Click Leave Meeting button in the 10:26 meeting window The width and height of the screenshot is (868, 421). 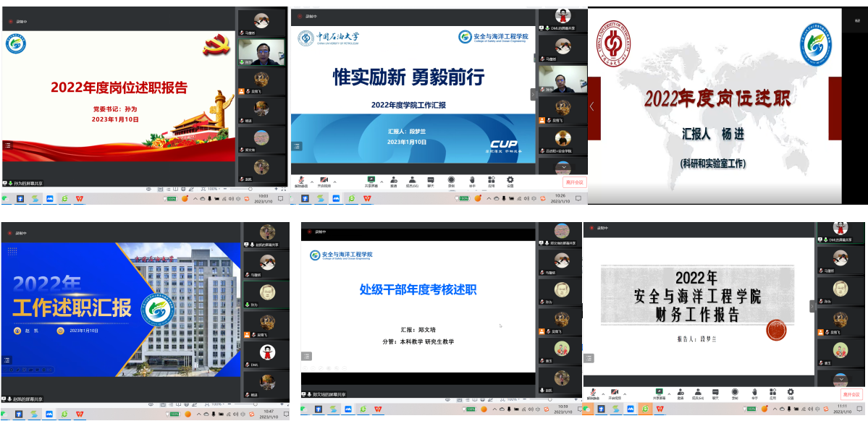573,182
